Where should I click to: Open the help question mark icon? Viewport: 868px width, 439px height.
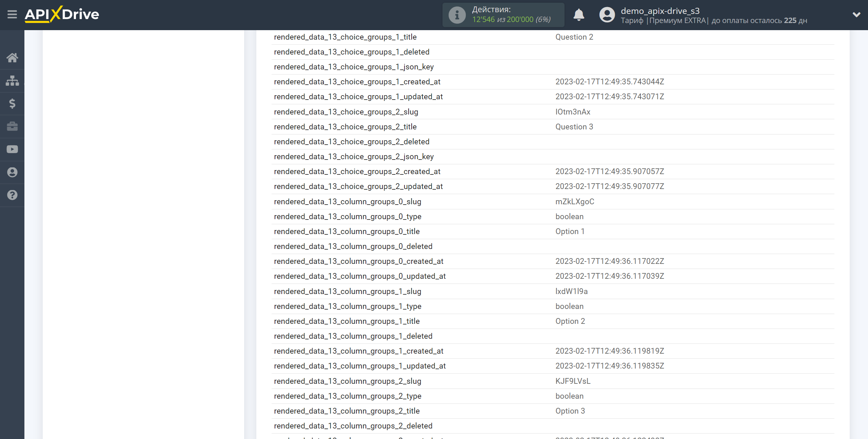pyautogui.click(x=12, y=195)
